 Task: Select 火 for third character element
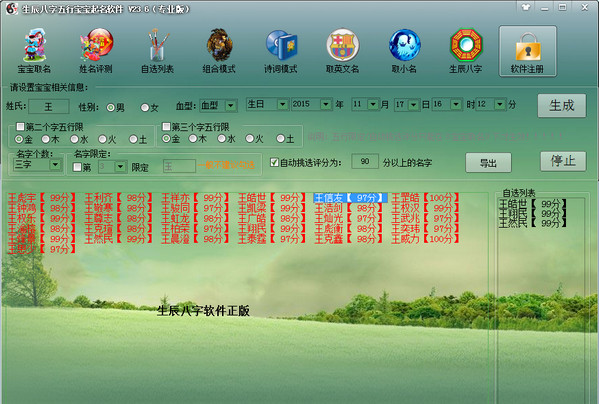[x=249, y=139]
